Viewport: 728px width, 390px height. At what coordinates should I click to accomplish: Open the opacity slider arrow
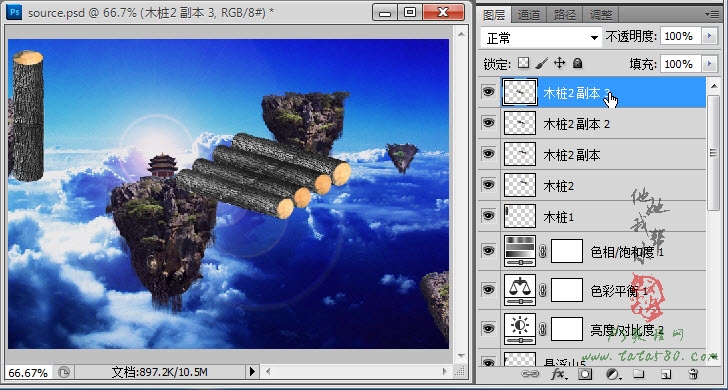[x=709, y=36]
